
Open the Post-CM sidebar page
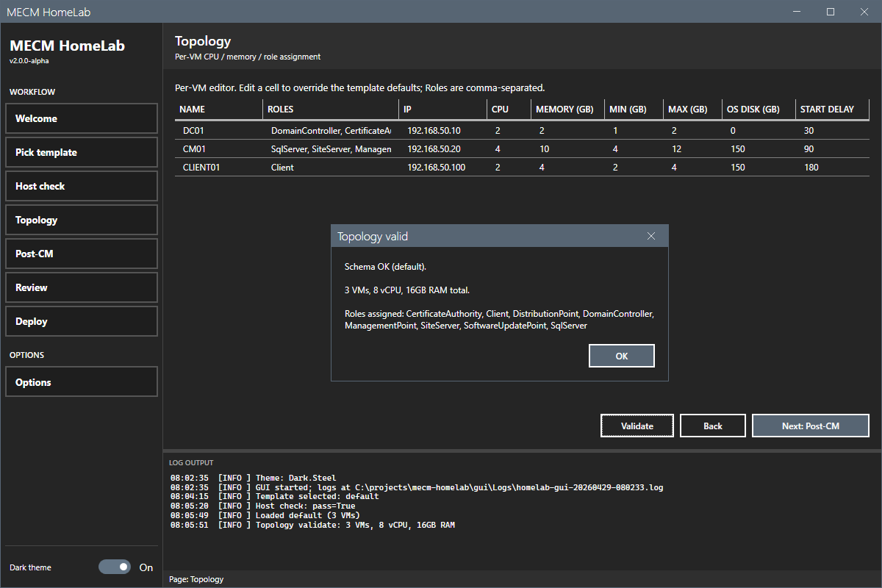82,254
